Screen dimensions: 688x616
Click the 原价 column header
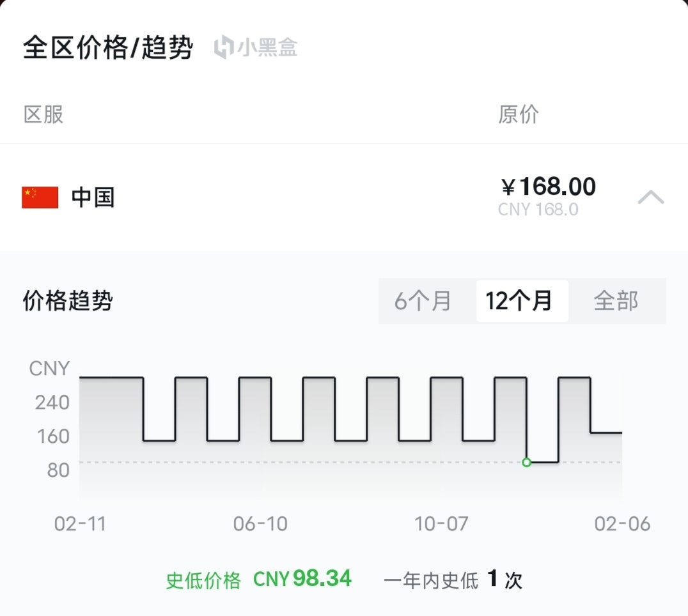click(518, 114)
